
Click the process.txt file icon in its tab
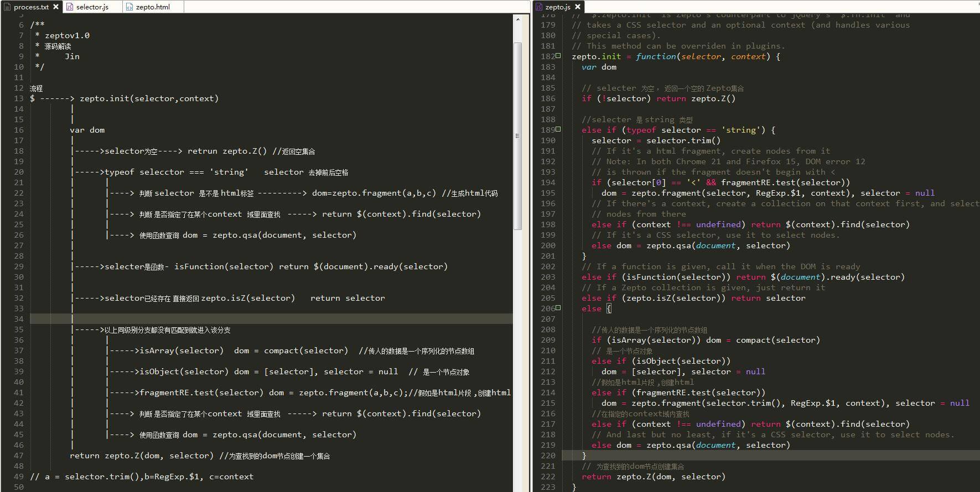[x=7, y=7]
